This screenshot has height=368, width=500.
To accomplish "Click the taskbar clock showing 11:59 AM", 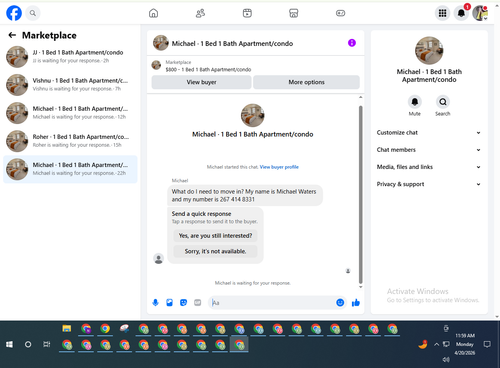I will click(465, 344).
